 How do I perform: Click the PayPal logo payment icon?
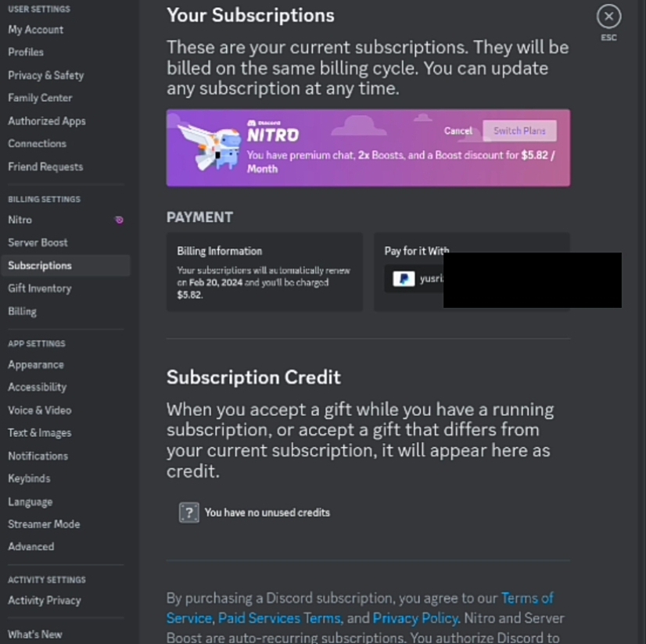pos(404,279)
